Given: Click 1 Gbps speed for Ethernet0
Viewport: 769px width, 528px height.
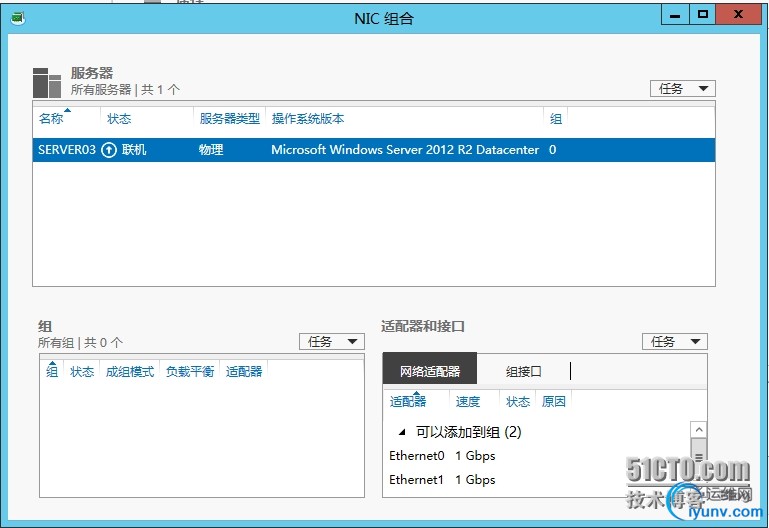Looking at the screenshot, I should coord(475,456).
